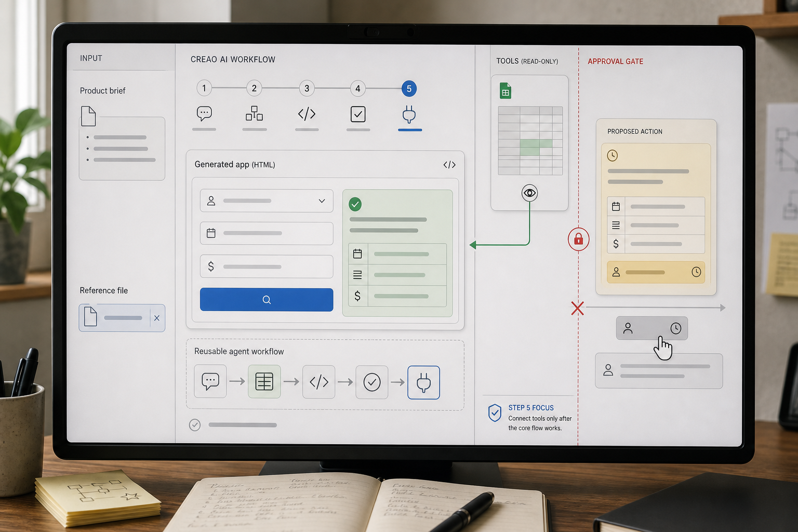
Task: Check the step 4 checkbox icon
Action: point(358,114)
